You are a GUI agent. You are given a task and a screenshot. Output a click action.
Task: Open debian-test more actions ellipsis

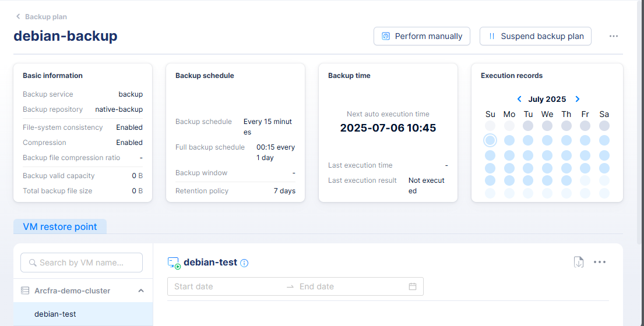[600, 262]
